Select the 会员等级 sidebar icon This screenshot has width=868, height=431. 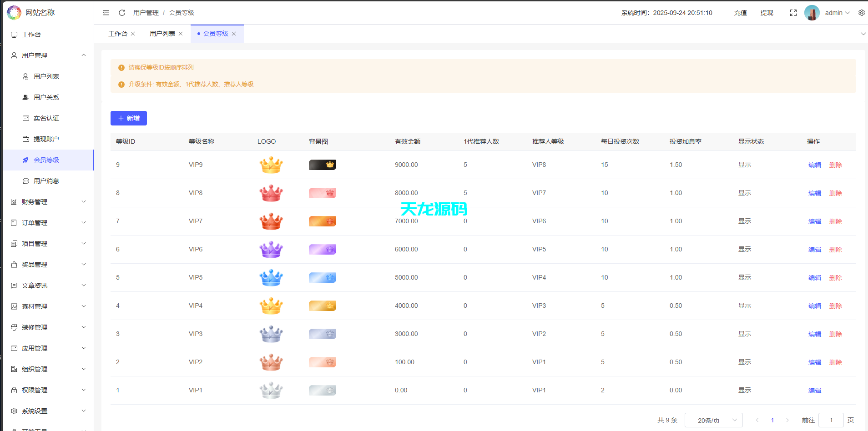[x=26, y=160]
